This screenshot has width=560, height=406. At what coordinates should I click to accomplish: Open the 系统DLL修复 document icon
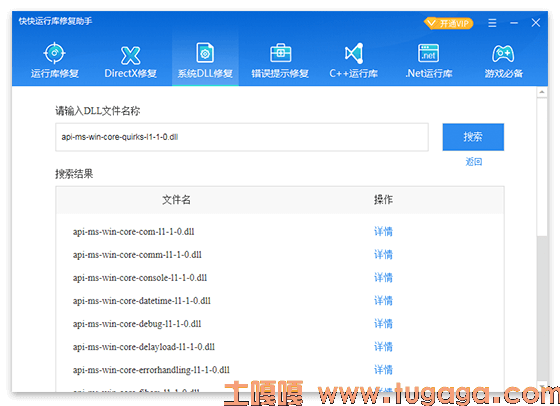(x=205, y=53)
